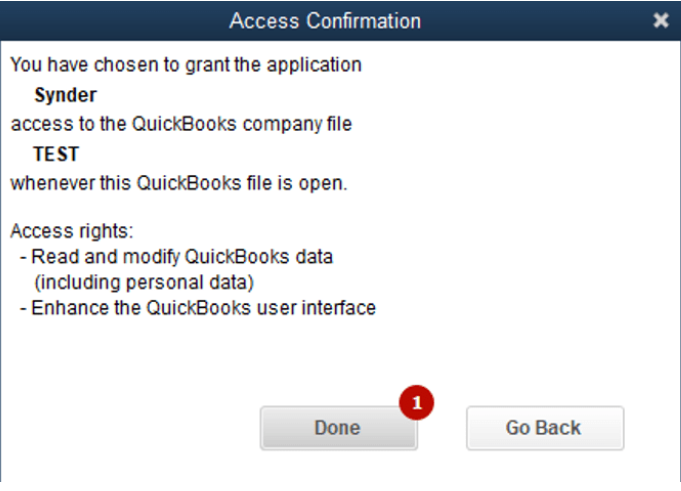Click the Go Back button
Screen dimensions: 681x491
point(545,428)
